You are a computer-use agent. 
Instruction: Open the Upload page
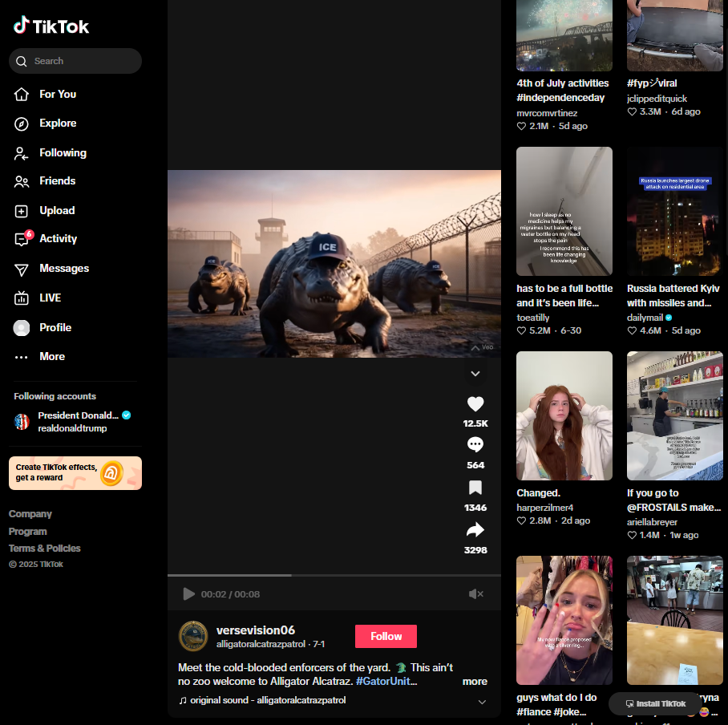[56, 210]
